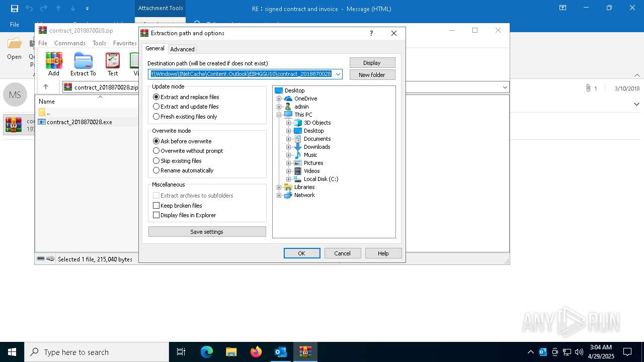Image resolution: width=644 pixels, height=362 pixels.
Task: Click the Help button in the dialog
Action: [x=383, y=253]
